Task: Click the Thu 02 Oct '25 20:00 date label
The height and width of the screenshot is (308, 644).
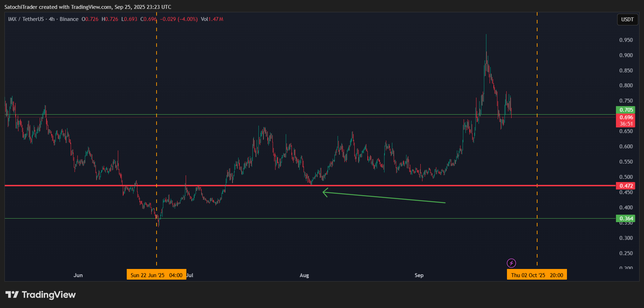Action: click(x=537, y=275)
